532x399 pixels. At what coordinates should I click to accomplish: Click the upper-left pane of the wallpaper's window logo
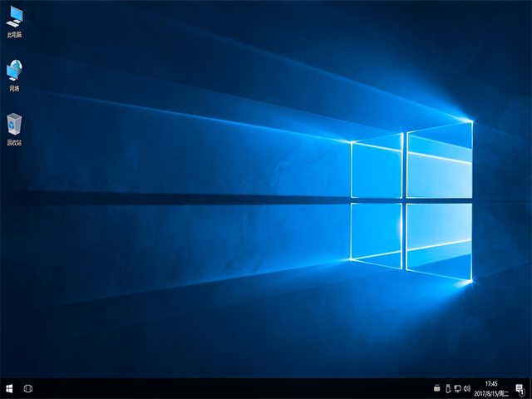(376, 169)
